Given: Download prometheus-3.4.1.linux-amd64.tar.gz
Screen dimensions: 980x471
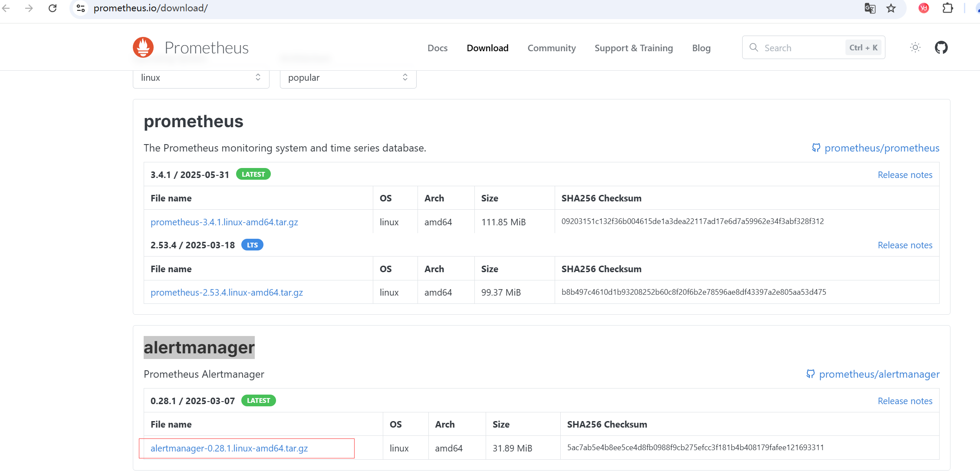Looking at the screenshot, I should tap(224, 222).
